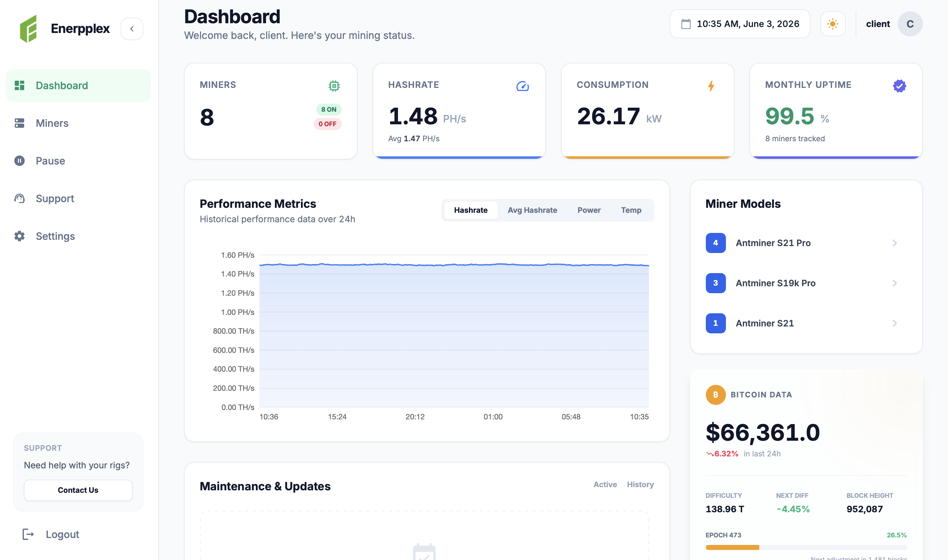Click the 99.5 % uptime value
The image size is (948, 560).
click(797, 116)
